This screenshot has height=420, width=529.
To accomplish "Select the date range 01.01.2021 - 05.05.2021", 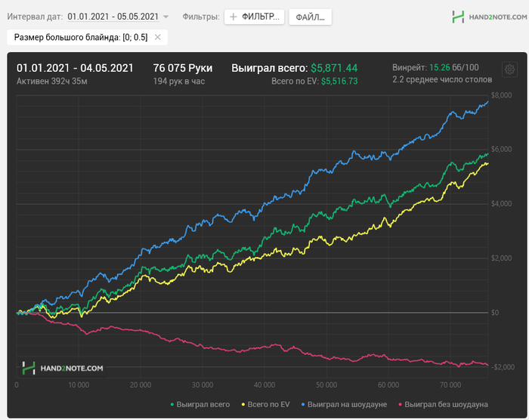I will (x=113, y=17).
